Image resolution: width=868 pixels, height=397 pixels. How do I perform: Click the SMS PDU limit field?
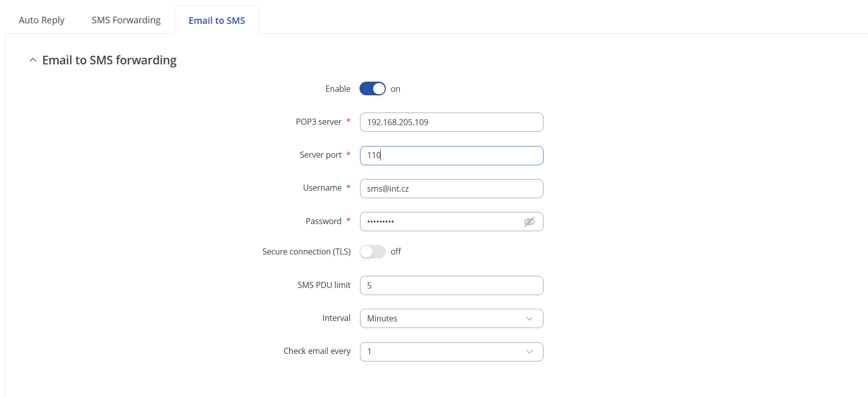click(451, 285)
